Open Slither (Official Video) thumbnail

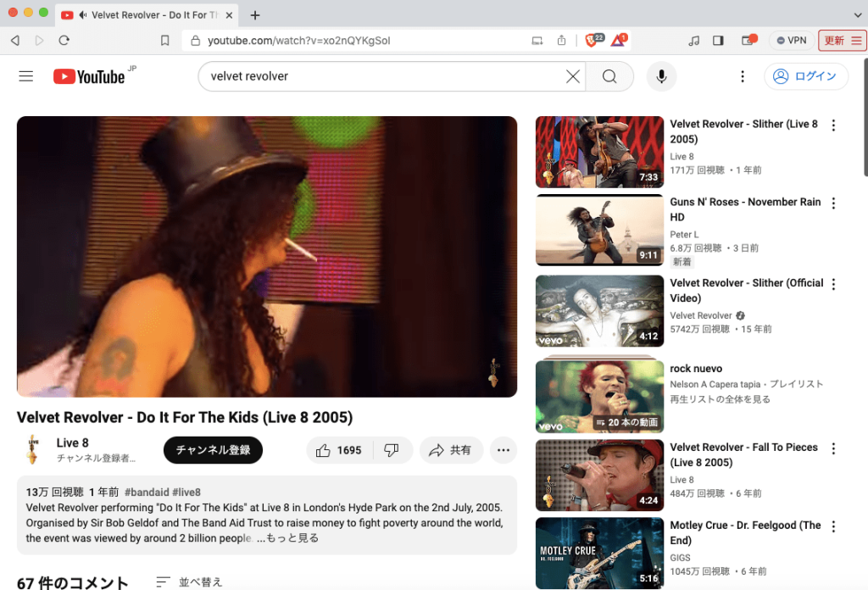599,311
